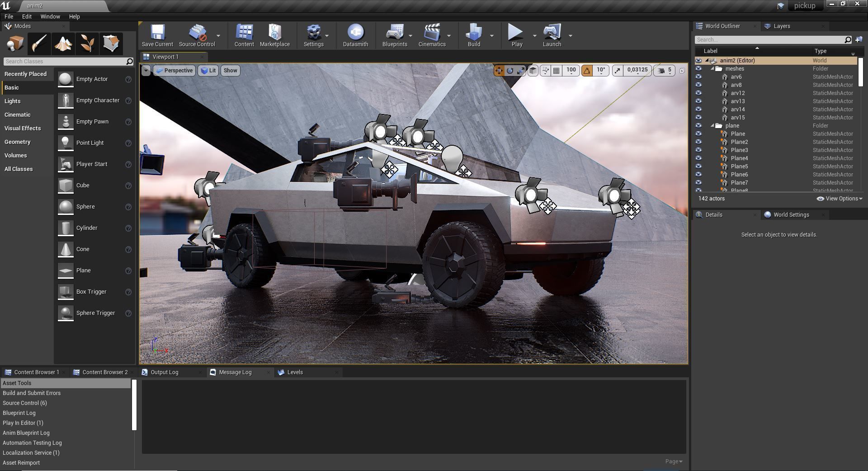Screen dimensions: 868x471
Task: Hide Plane5 using its eye icon
Action: click(698, 167)
